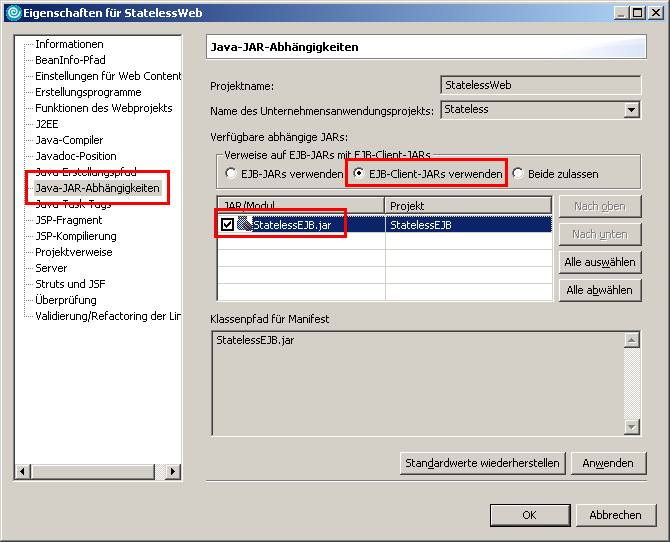Click the 'Nach unten' button

600,234
